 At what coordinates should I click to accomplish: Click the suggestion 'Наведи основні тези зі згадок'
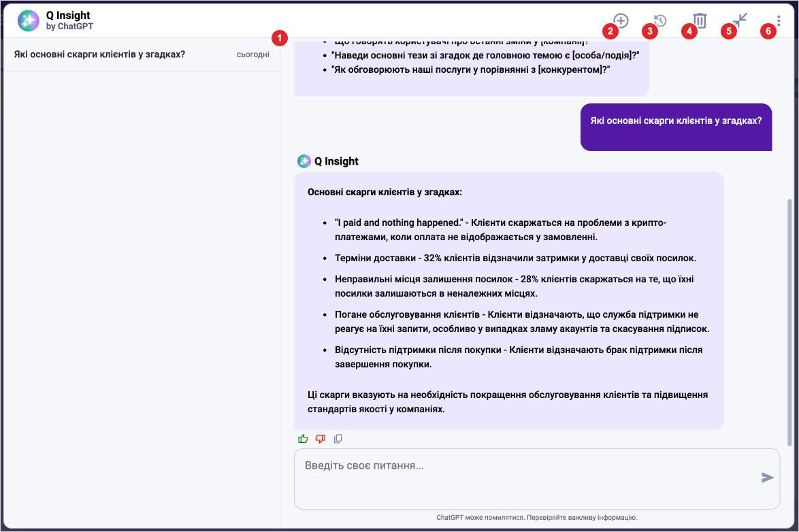pyautogui.click(x=485, y=55)
